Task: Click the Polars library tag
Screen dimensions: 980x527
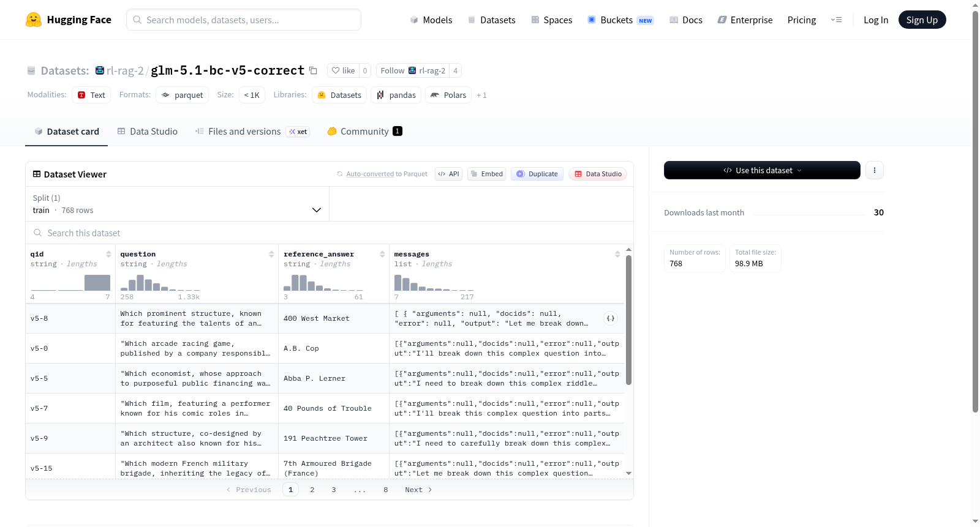Action: click(x=448, y=95)
